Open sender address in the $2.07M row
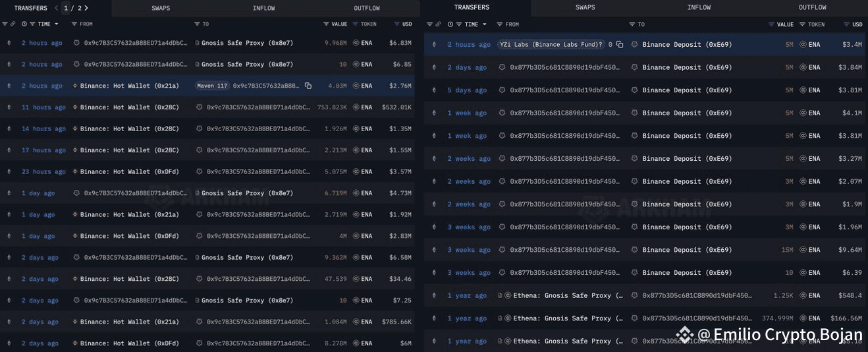Image resolution: width=868 pixels, height=352 pixels. click(x=564, y=181)
